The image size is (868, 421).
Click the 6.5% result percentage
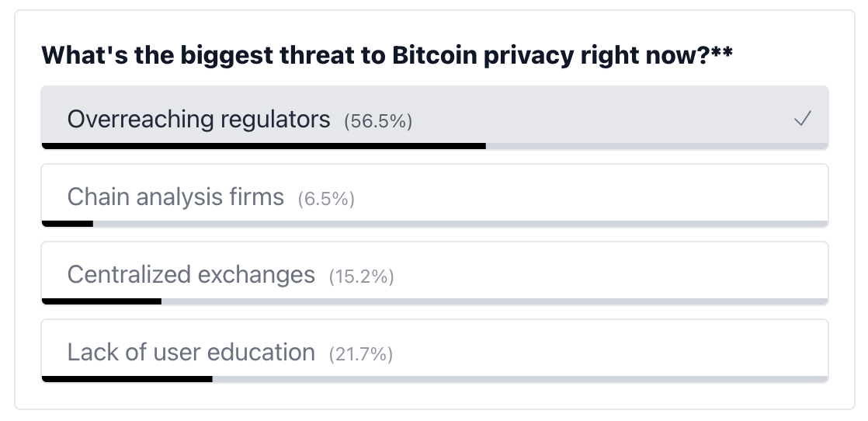(326, 198)
